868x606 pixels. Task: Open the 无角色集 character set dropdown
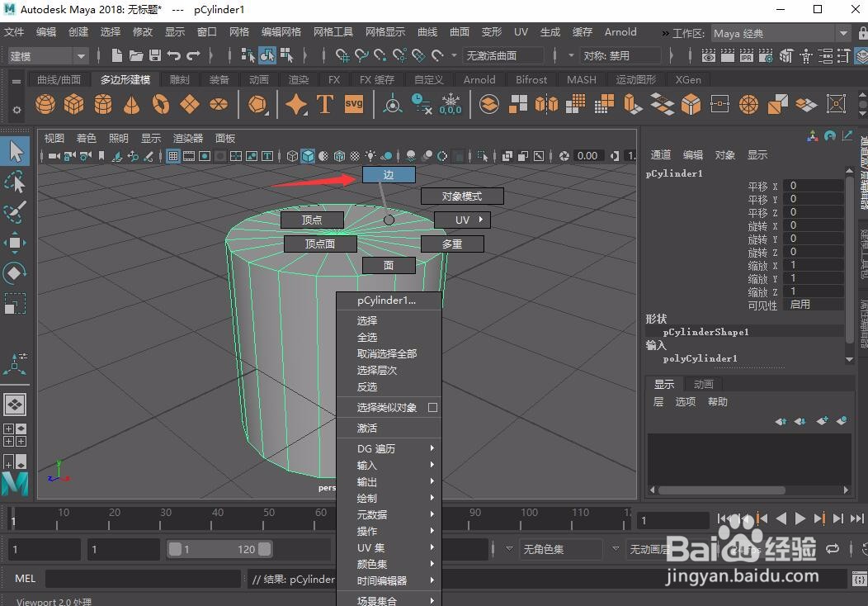point(563,549)
